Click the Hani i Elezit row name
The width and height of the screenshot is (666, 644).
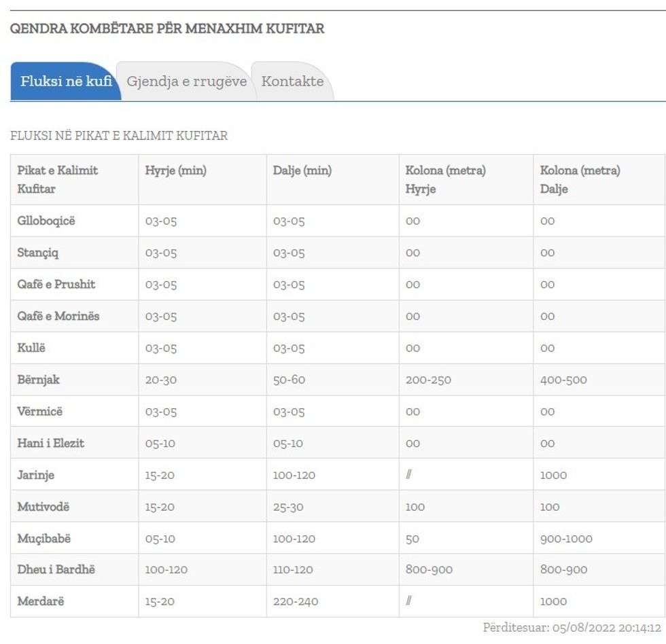(x=50, y=443)
